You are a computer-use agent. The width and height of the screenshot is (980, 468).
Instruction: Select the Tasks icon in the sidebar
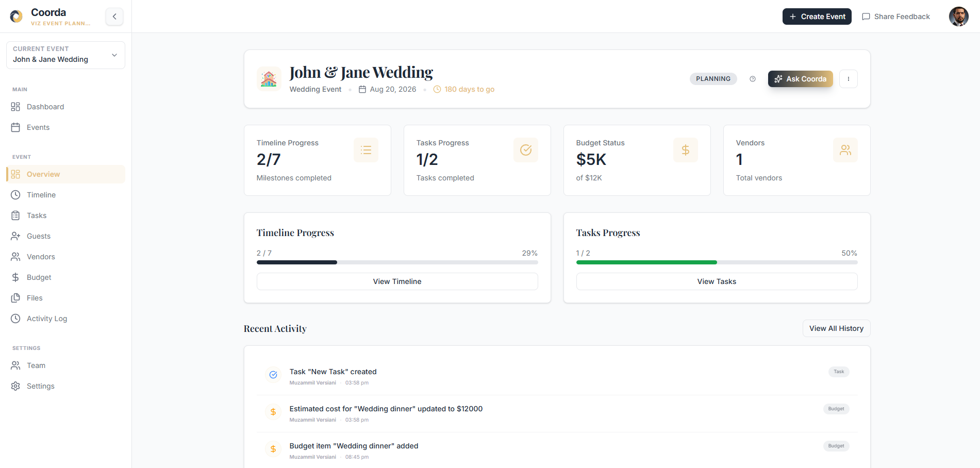coord(16,215)
